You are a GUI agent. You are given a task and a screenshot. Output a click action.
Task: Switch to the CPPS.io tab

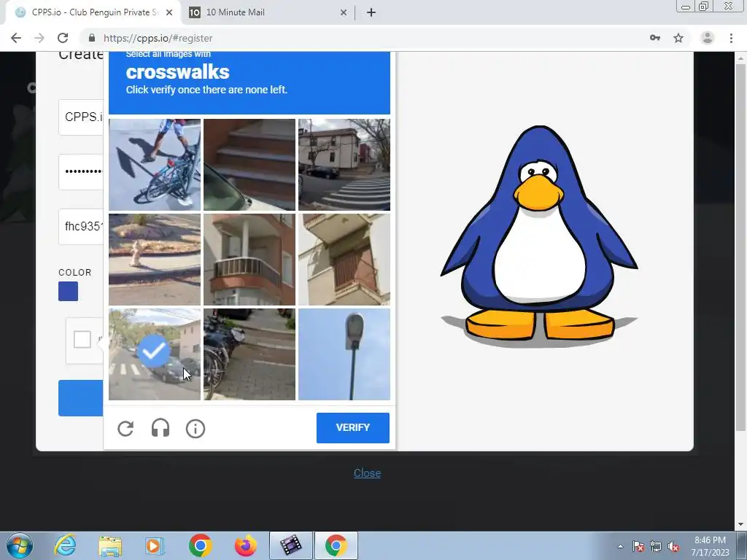tap(93, 12)
